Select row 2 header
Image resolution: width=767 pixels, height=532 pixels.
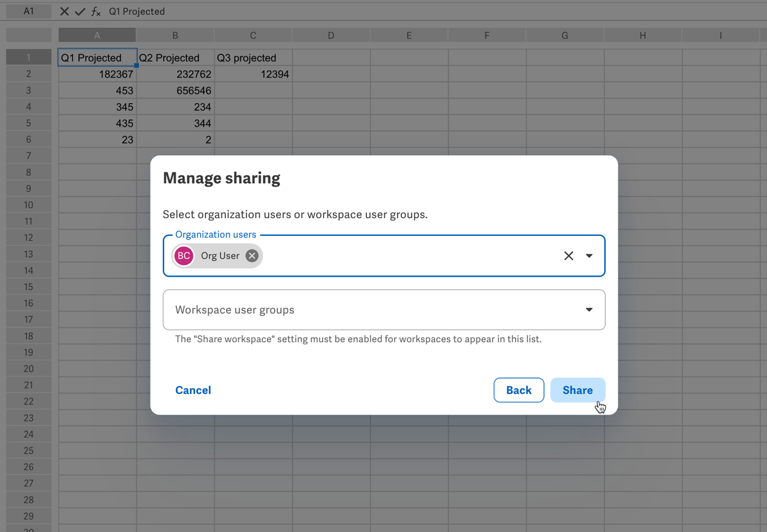click(x=28, y=74)
